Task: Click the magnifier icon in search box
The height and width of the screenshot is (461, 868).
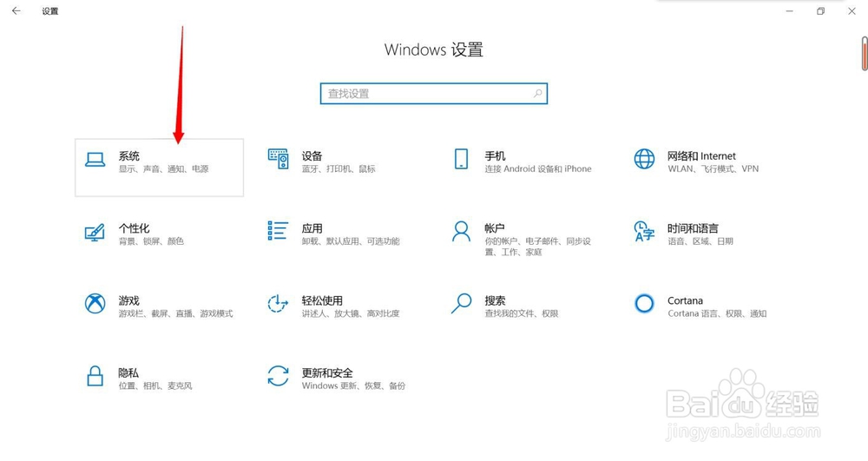Action: (x=537, y=94)
